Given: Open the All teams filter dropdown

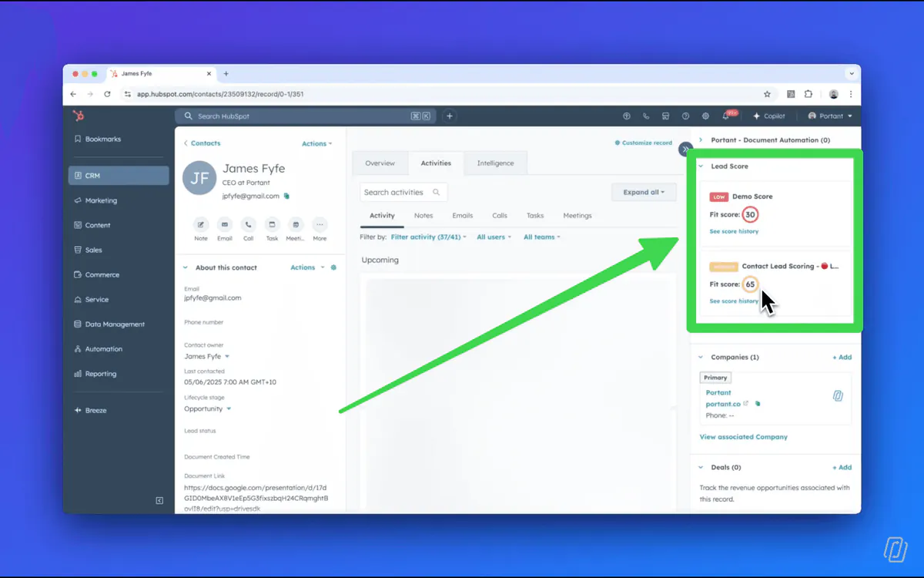Looking at the screenshot, I should tap(542, 237).
